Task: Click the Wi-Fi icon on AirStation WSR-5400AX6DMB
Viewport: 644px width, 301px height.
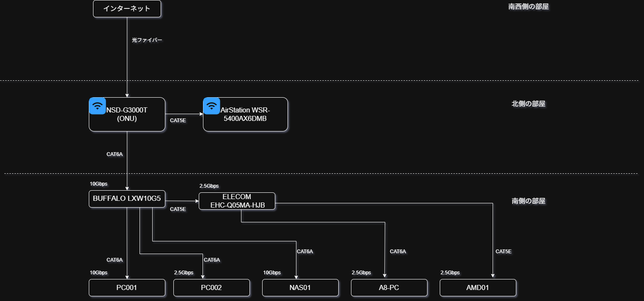Action: point(211,106)
